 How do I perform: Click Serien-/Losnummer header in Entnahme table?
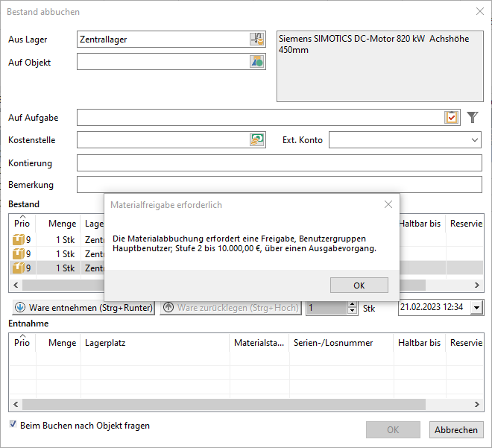pos(341,343)
